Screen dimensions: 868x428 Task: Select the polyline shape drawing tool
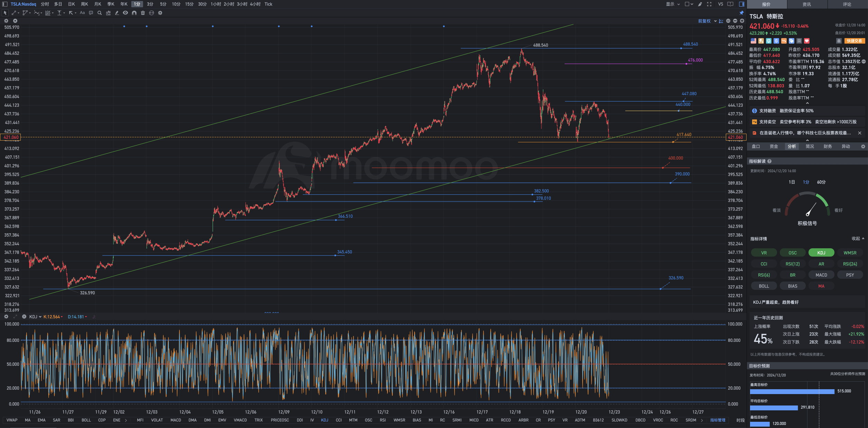point(26,13)
